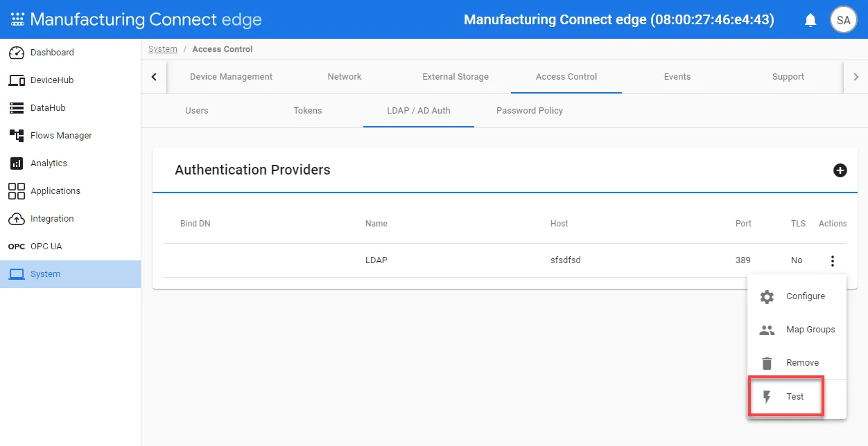The image size is (868, 446).
Task: Open the Tokens sub-tab
Action: [x=308, y=111]
